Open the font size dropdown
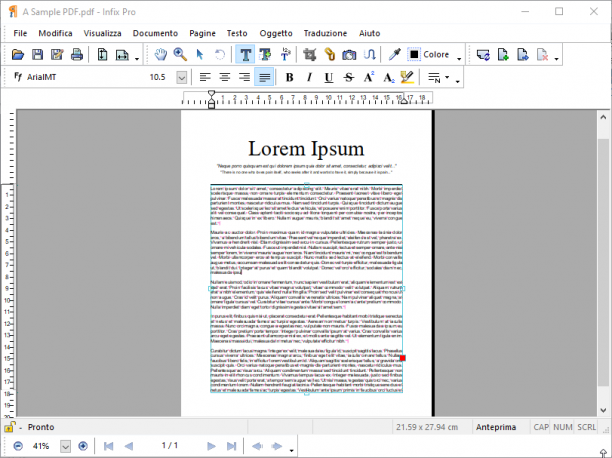The width and height of the screenshot is (612, 458). click(x=181, y=77)
